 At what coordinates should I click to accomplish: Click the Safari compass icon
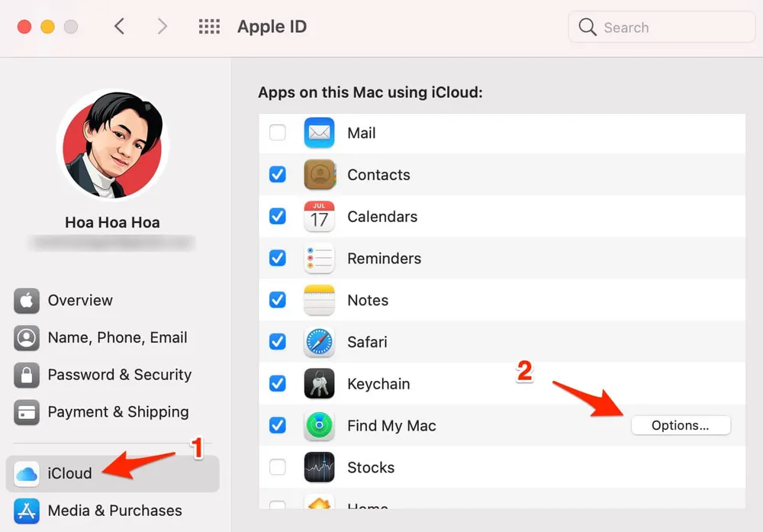click(x=319, y=342)
